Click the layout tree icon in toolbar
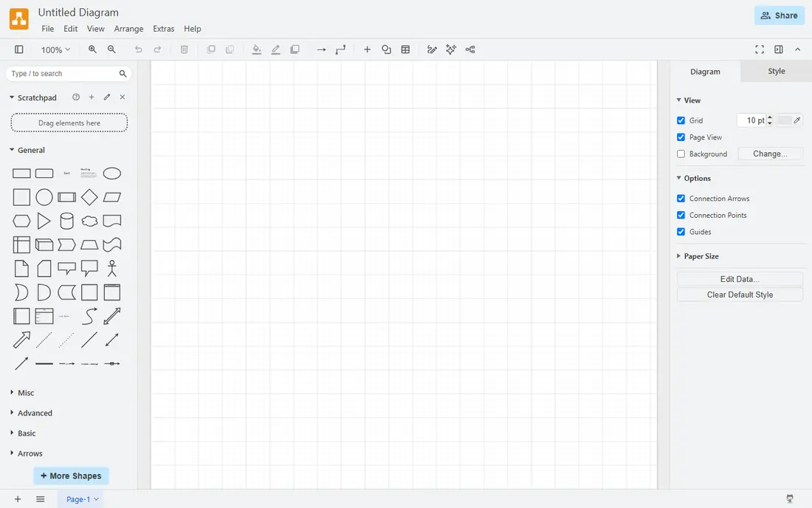Viewport: 812px width, 508px height. 470,49
